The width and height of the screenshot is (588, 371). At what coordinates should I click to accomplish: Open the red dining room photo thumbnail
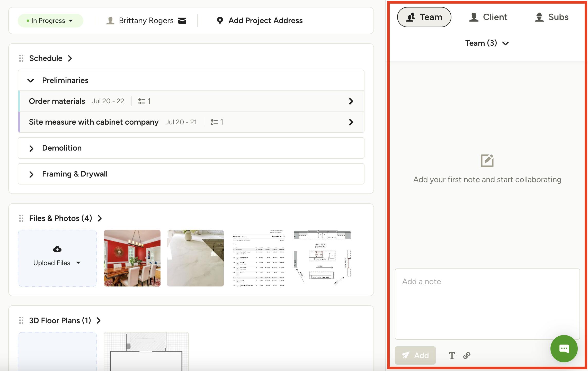(132, 258)
